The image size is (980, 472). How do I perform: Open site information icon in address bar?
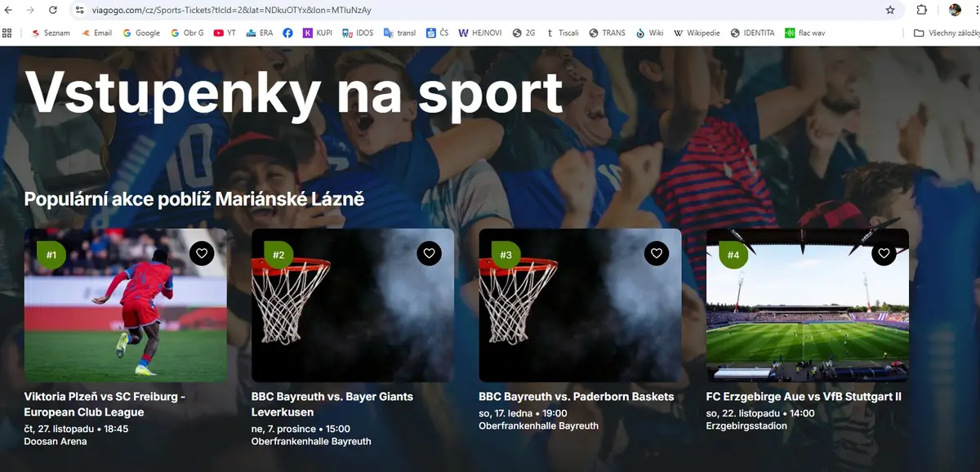coord(79,10)
